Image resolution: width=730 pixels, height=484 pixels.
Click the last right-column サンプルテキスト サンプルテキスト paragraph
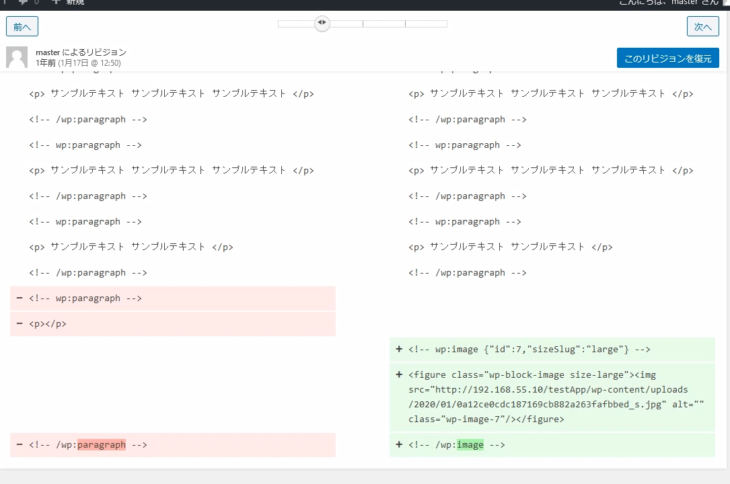pos(510,247)
